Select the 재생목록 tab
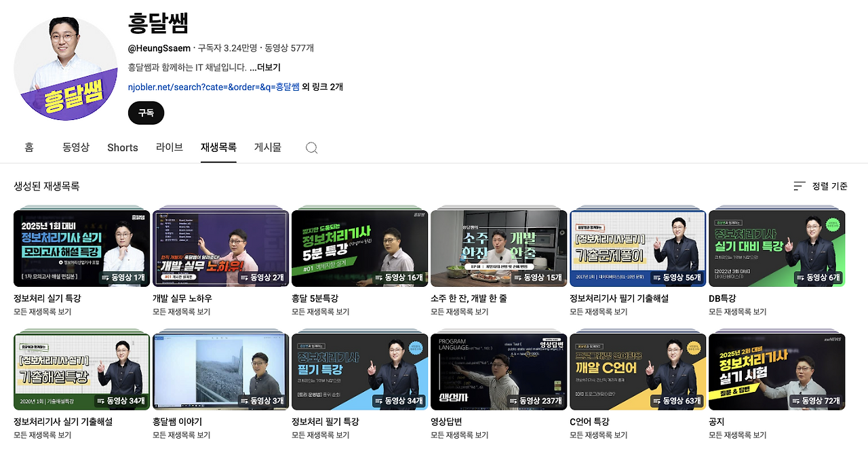 (218, 147)
